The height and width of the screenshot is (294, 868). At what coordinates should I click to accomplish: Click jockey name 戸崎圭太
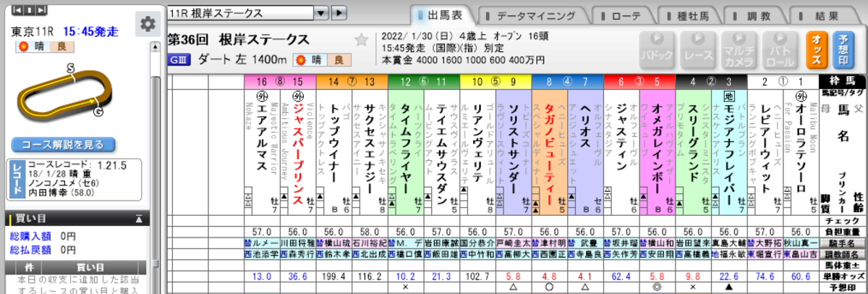click(x=514, y=244)
